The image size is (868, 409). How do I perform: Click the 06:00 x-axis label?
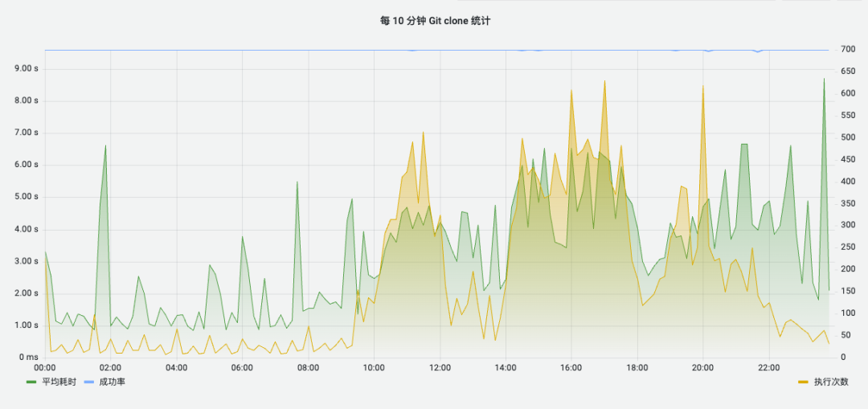243,367
